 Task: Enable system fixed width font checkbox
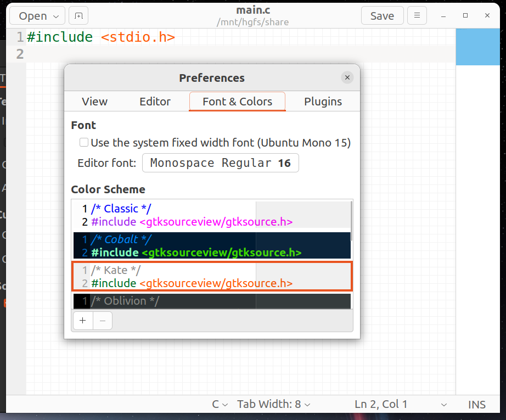click(x=84, y=142)
